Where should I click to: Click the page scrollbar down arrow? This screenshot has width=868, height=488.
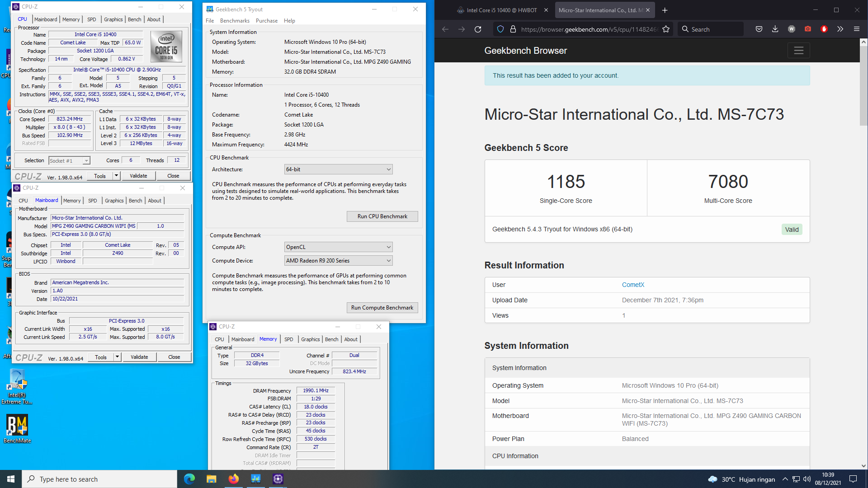coord(864,466)
